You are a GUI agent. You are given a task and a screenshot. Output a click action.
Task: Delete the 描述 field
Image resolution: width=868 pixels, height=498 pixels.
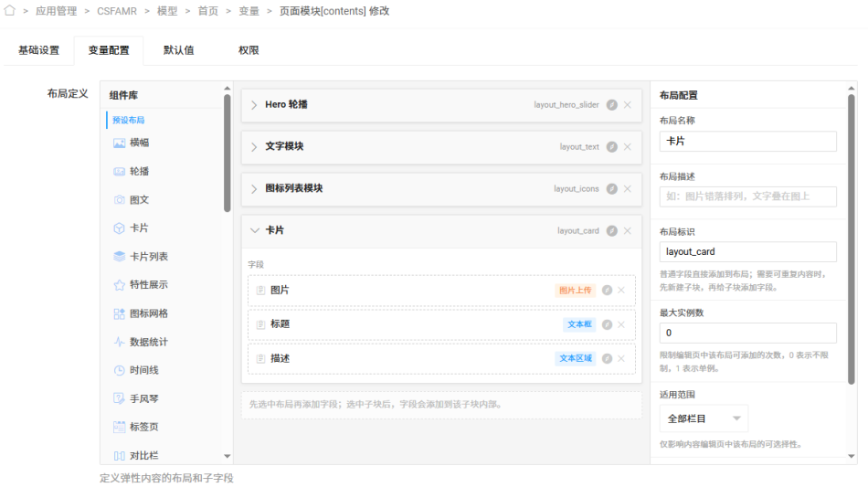coord(621,358)
